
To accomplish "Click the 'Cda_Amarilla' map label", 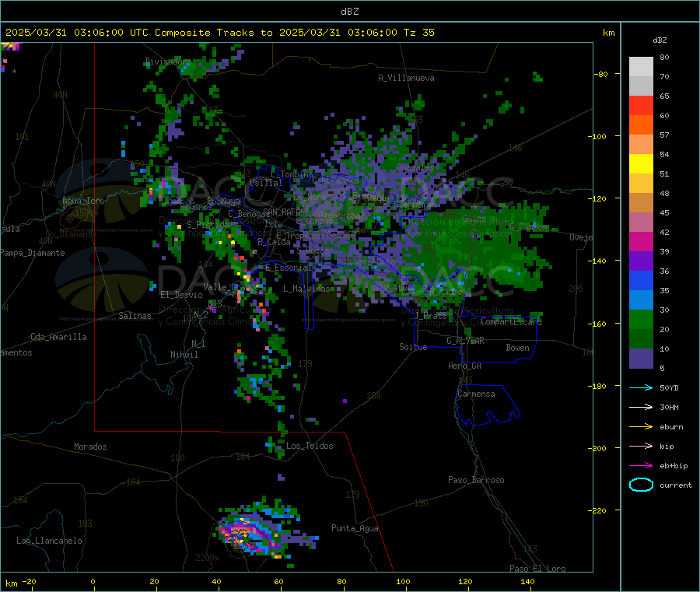I will (58, 337).
